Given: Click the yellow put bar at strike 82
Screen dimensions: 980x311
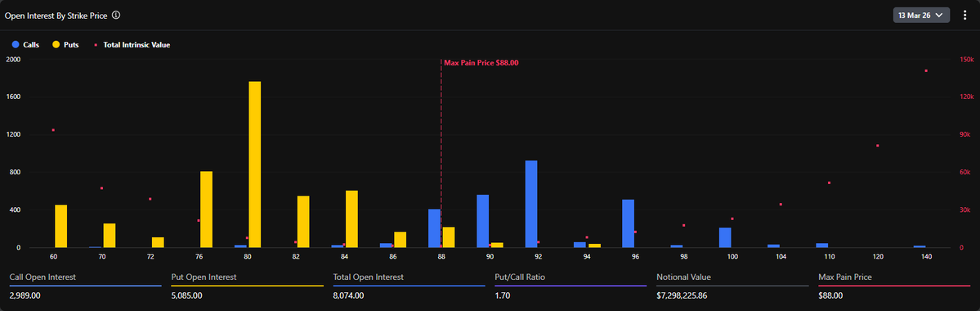Looking at the screenshot, I should pos(303,222).
